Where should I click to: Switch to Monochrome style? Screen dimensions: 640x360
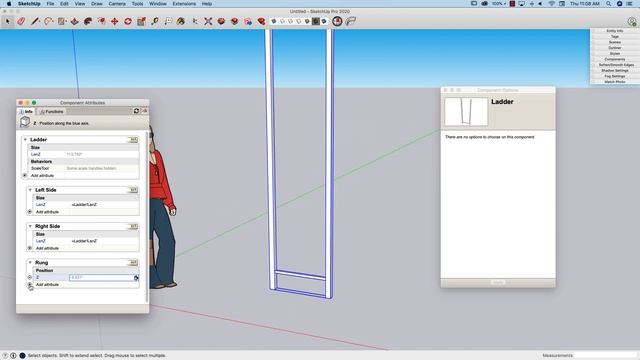pos(324,21)
